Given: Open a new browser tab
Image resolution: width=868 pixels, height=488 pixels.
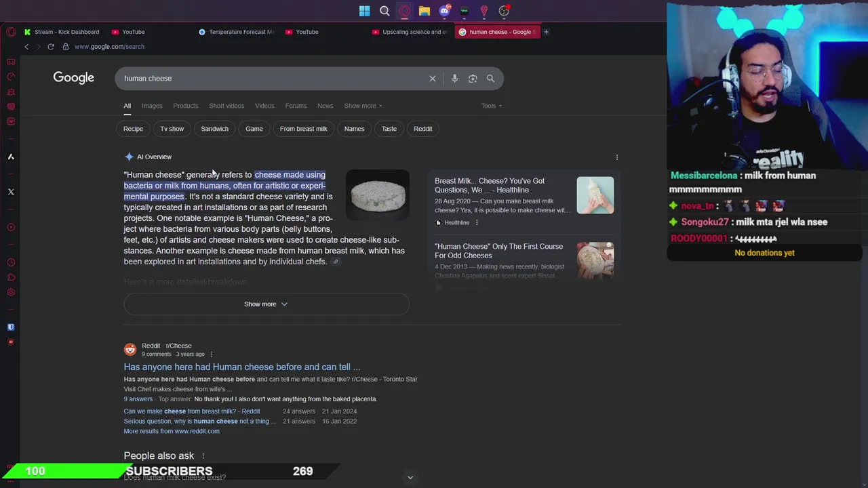Looking at the screenshot, I should coord(546,32).
